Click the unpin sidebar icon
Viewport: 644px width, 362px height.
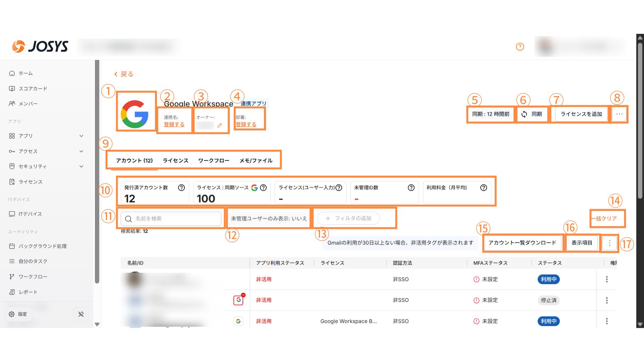81,314
